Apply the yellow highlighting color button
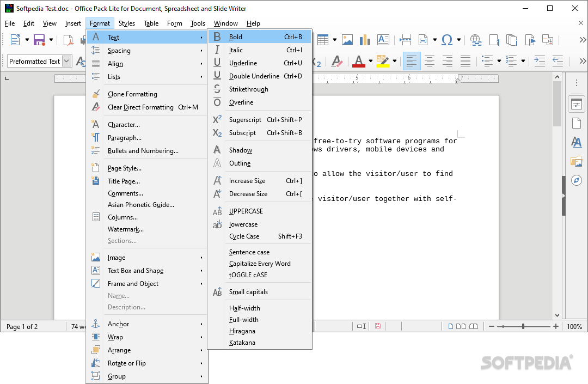The image size is (588, 384). pyautogui.click(x=383, y=61)
